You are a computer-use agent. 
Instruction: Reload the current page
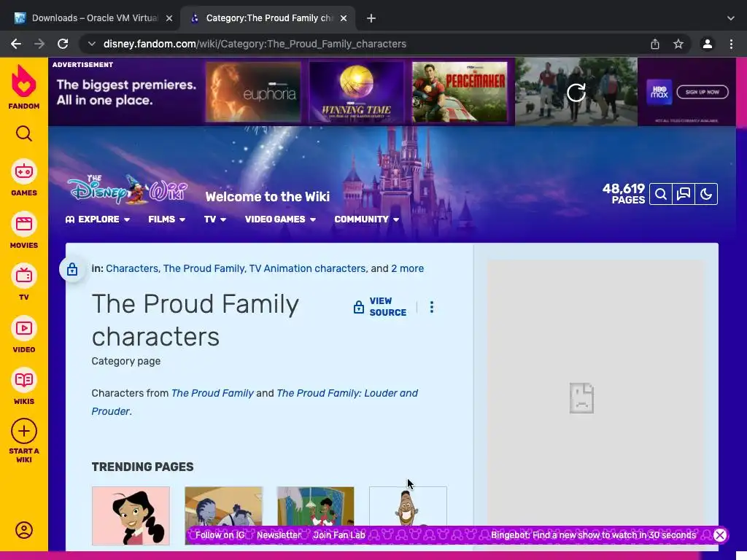(x=63, y=44)
